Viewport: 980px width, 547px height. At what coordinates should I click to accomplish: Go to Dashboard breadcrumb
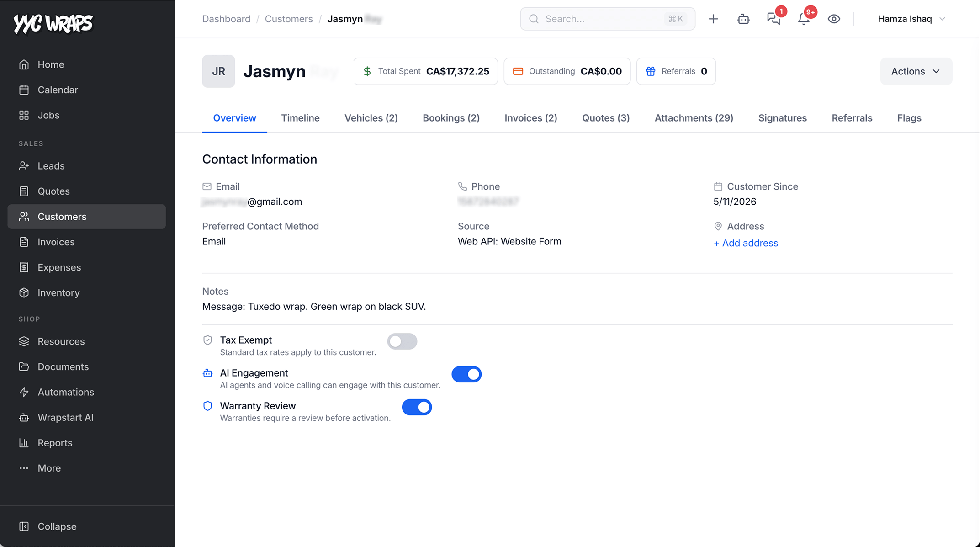(x=226, y=19)
